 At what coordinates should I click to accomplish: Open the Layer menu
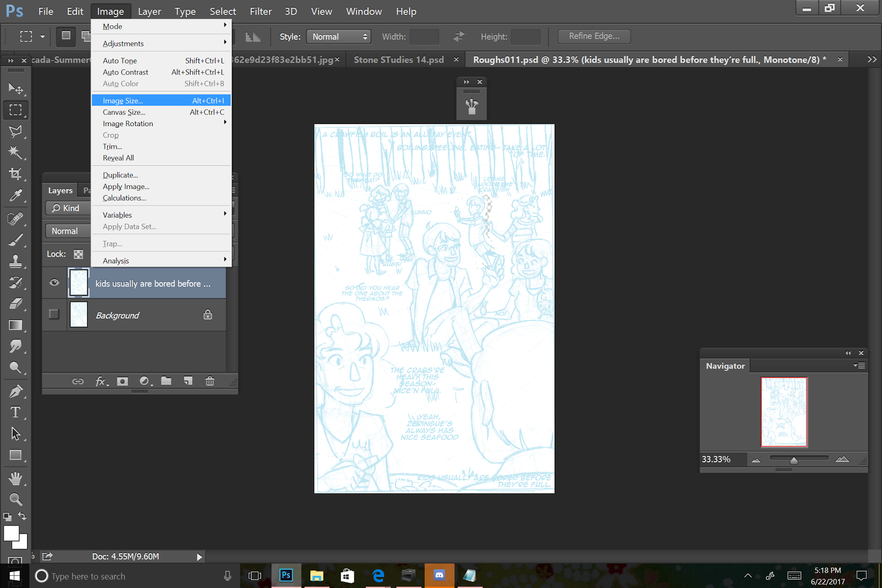pos(149,11)
